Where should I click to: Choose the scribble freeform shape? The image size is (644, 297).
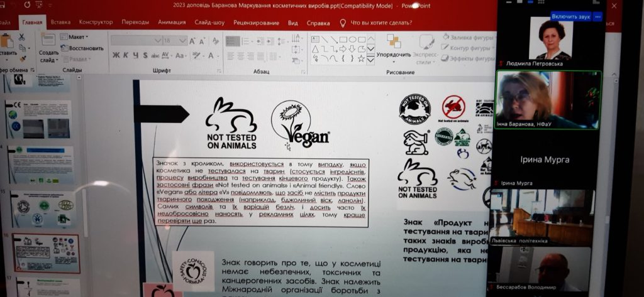(316, 58)
